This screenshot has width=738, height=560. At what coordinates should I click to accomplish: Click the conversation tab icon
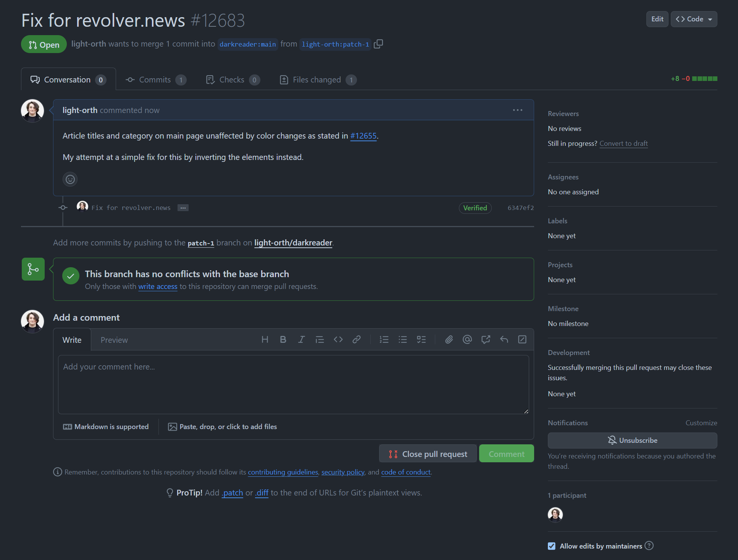(35, 79)
